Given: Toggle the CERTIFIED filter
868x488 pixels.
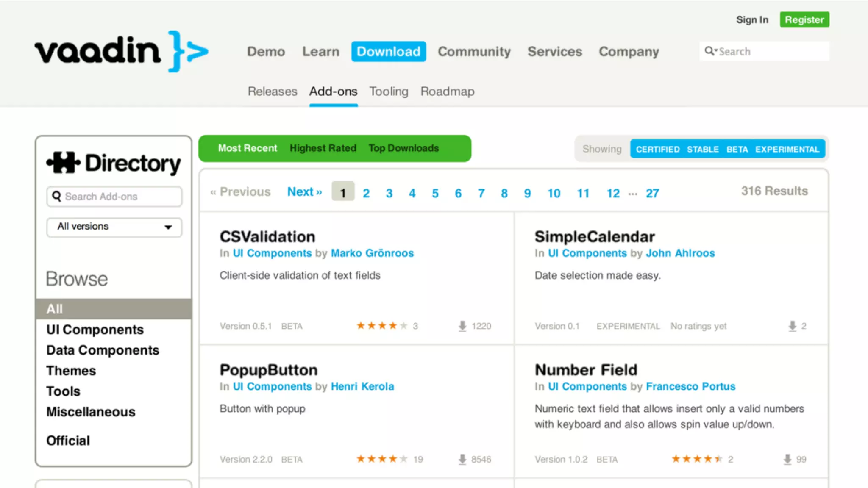Looking at the screenshot, I should [x=657, y=149].
